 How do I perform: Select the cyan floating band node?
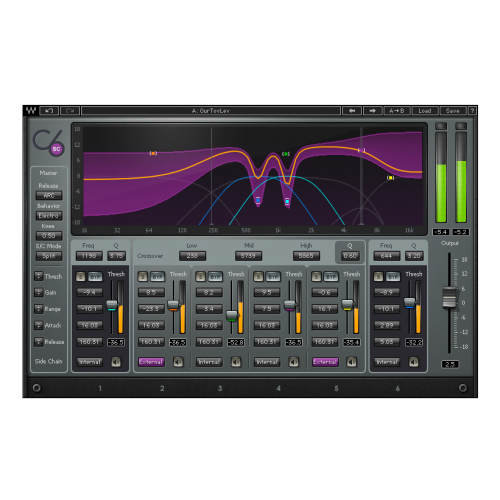(287, 201)
